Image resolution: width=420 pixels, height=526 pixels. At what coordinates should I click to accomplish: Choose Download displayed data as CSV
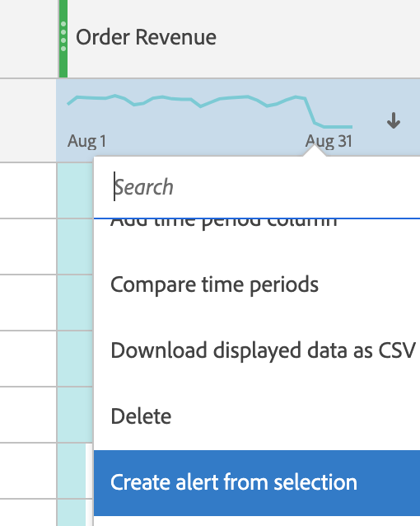point(264,350)
